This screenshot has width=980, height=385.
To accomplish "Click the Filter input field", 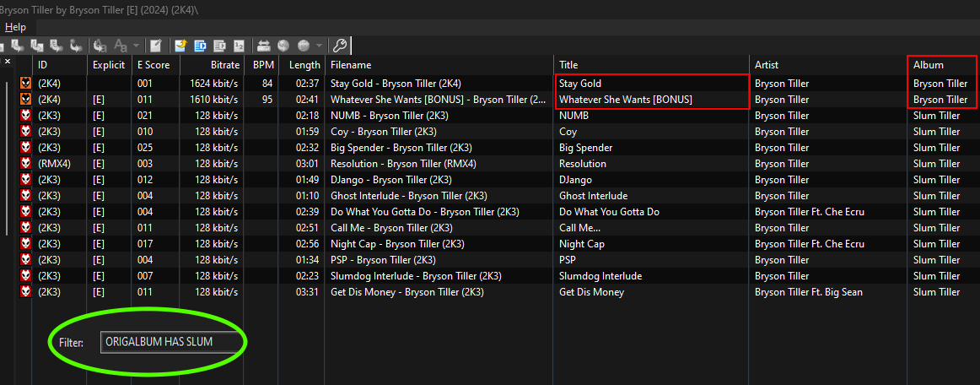I will pos(170,342).
